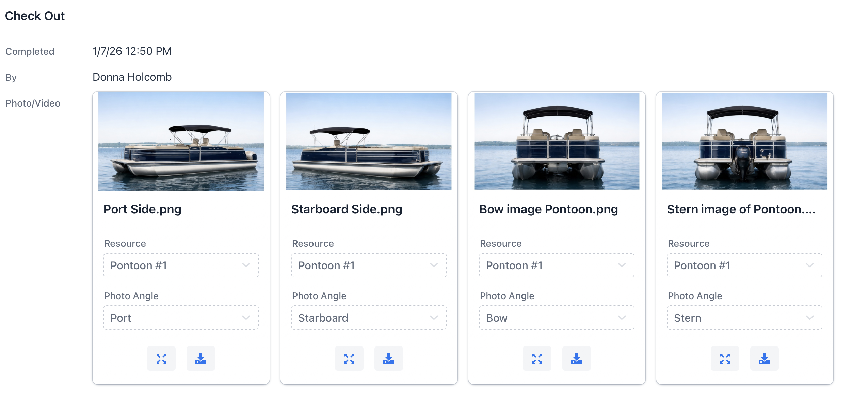The height and width of the screenshot is (403, 868).
Task: Download the Stern image of Pontoon file
Action: coord(764,358)
